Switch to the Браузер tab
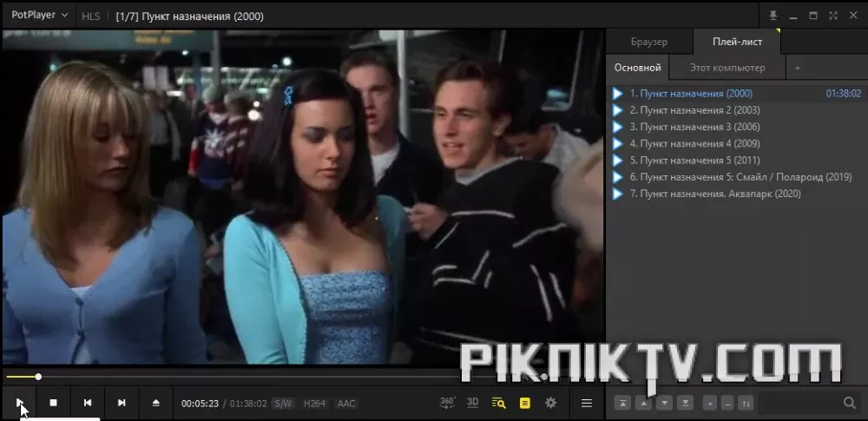868x421 pixels. [649, 42]
